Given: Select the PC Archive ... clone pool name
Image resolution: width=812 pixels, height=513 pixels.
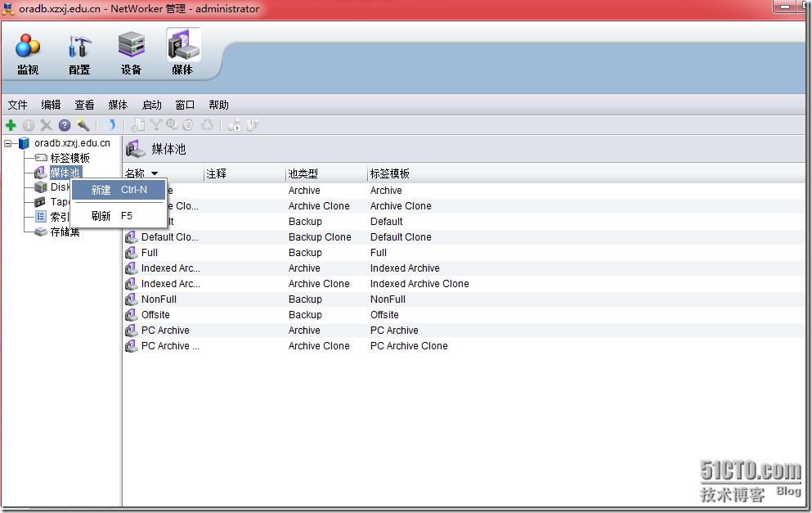Looking at the screenshot, I should click(x=170, y=346).
